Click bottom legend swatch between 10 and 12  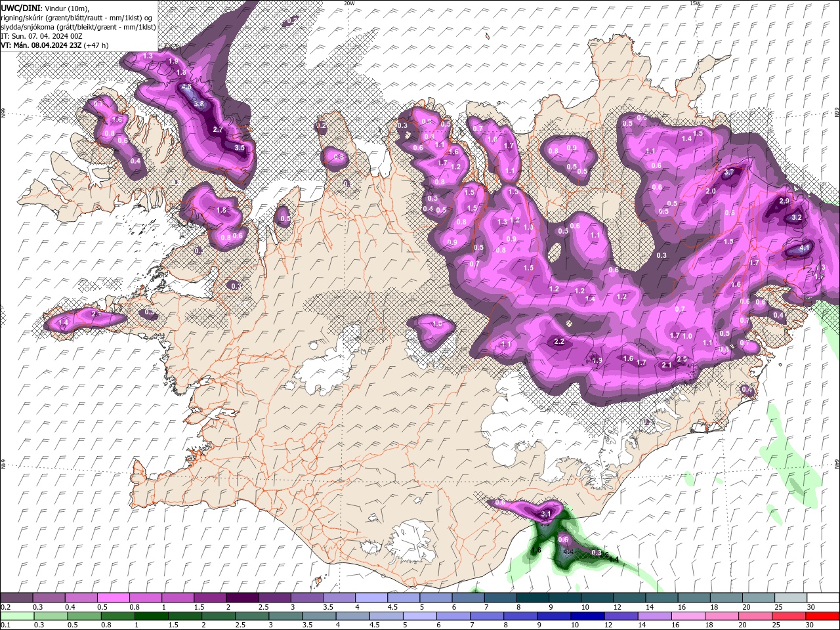coord(588,616)
